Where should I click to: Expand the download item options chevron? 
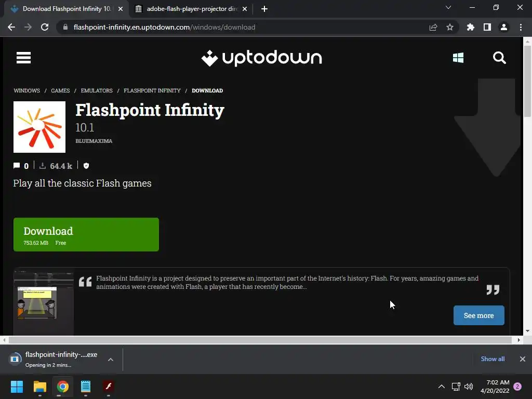point(111,360)
